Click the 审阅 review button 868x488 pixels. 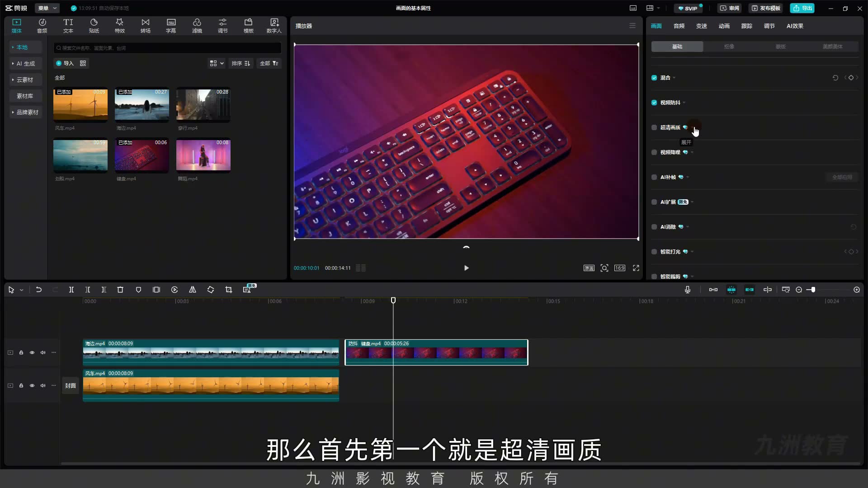[730, 8]
